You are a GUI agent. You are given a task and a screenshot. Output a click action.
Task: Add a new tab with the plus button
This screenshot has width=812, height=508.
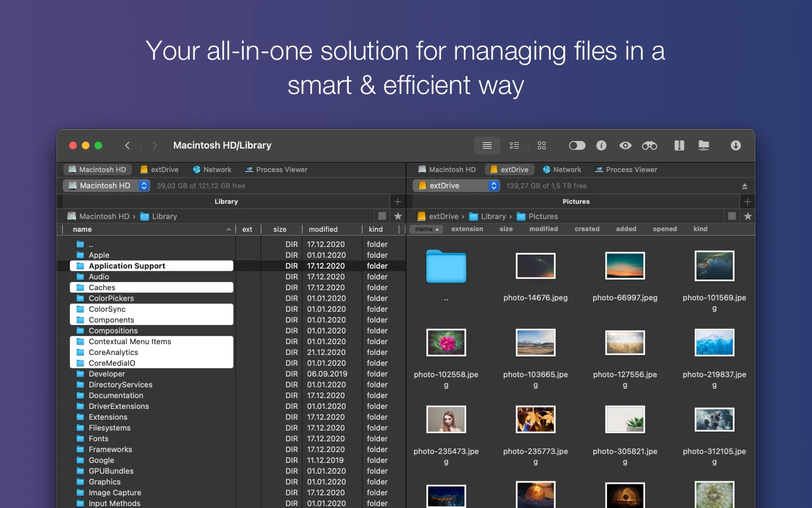coord(397,201)
